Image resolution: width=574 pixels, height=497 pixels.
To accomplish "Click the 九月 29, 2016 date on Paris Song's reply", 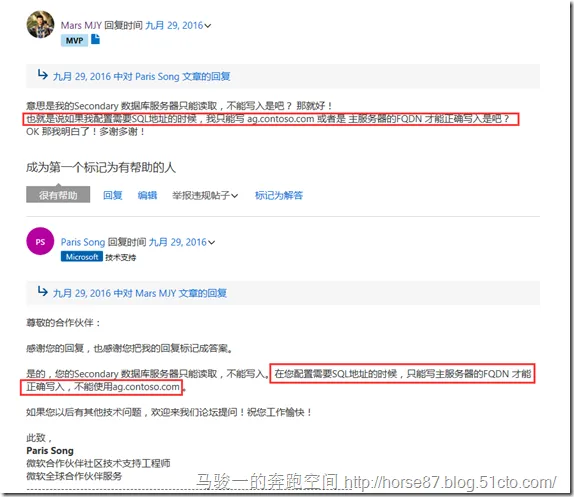I will click(x=178, y=242).
